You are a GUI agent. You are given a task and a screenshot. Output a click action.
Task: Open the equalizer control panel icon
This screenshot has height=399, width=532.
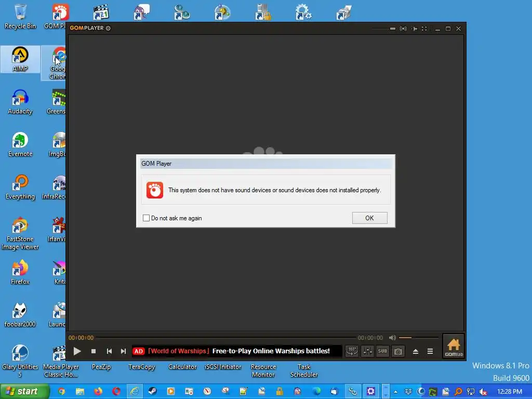[367, 351]
